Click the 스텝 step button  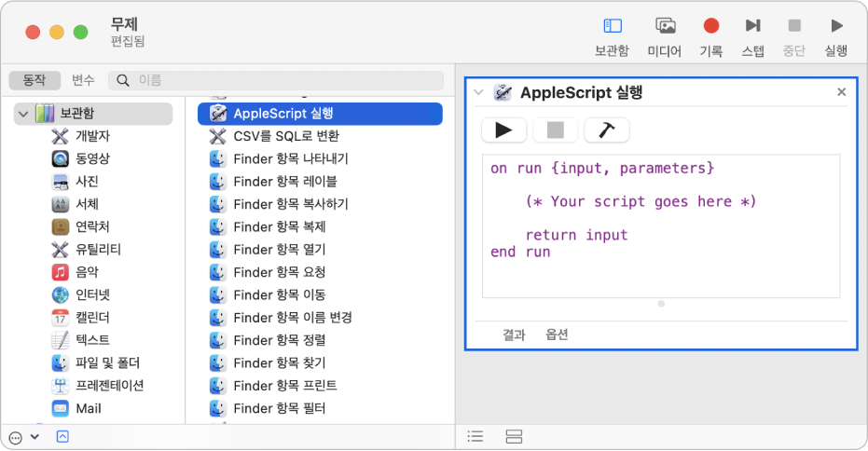pyautogui.click(x=753, y=36)
